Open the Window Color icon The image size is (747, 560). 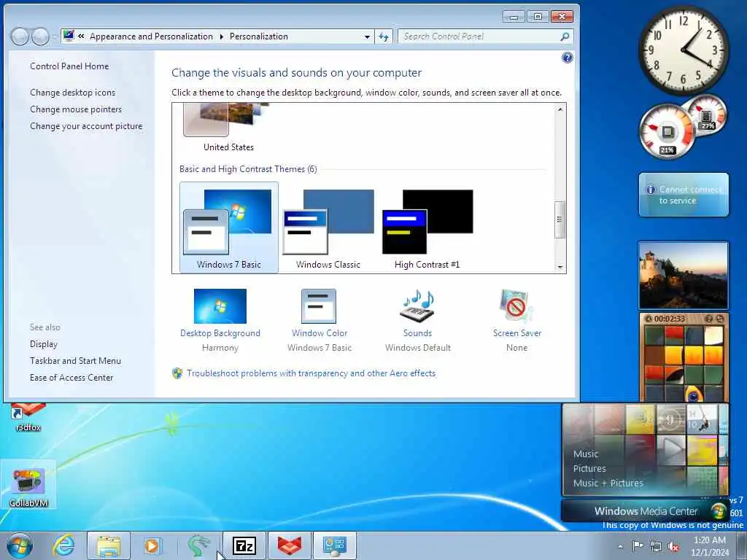[x=319, y=306]
